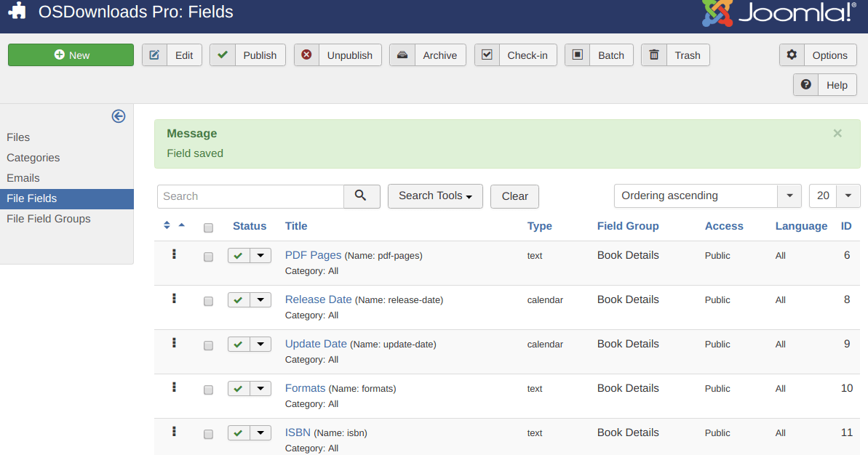
Task: Click into the Search input field
Action: pyautogui.click(x=251, y=196)
